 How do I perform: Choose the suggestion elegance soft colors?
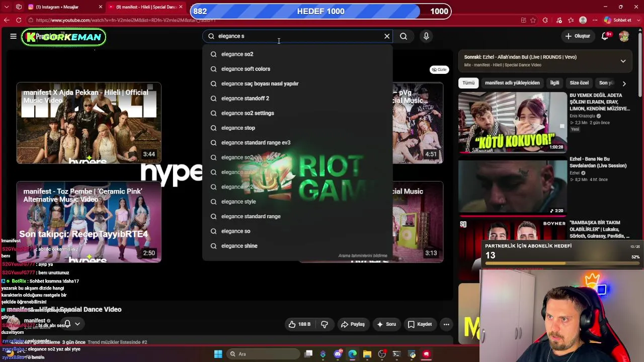coord(297,69)
